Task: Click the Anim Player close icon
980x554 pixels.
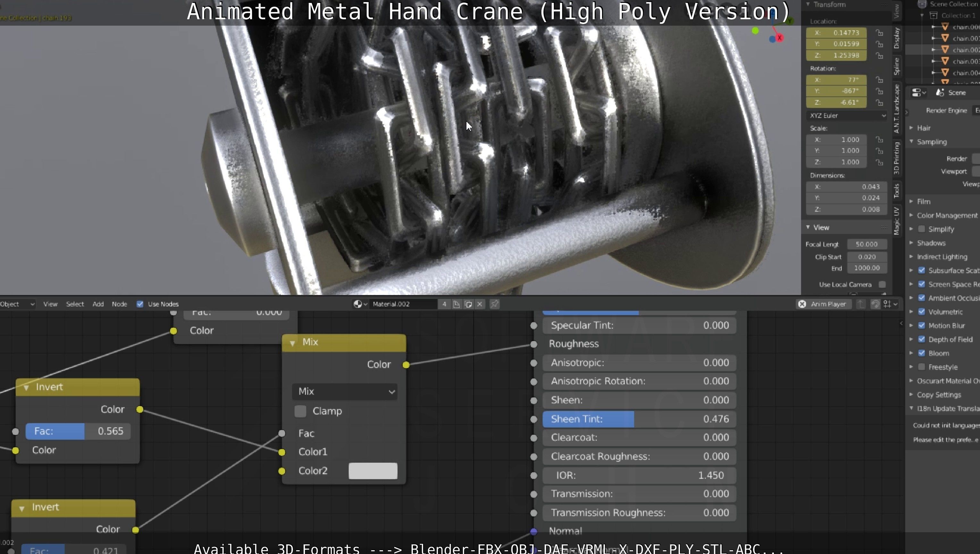Action: 802,304
